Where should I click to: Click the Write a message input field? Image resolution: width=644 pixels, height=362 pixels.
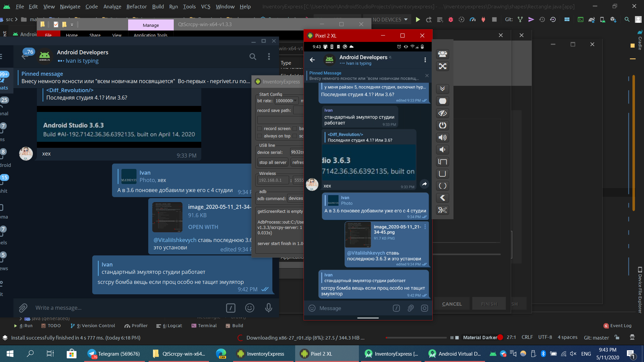pos(127,308)
